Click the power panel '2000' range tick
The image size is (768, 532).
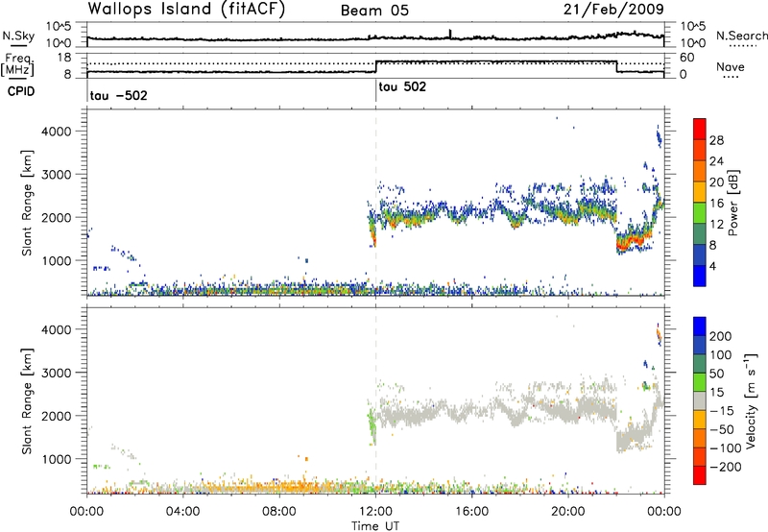[x=57, y=217]
